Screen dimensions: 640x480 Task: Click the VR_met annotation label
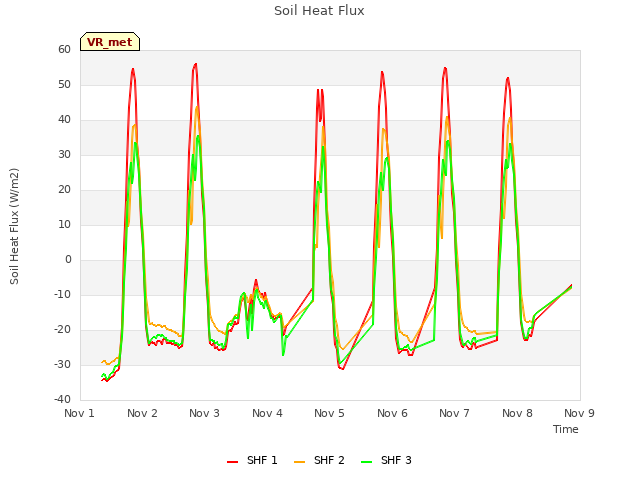click(x=110, y=42)
